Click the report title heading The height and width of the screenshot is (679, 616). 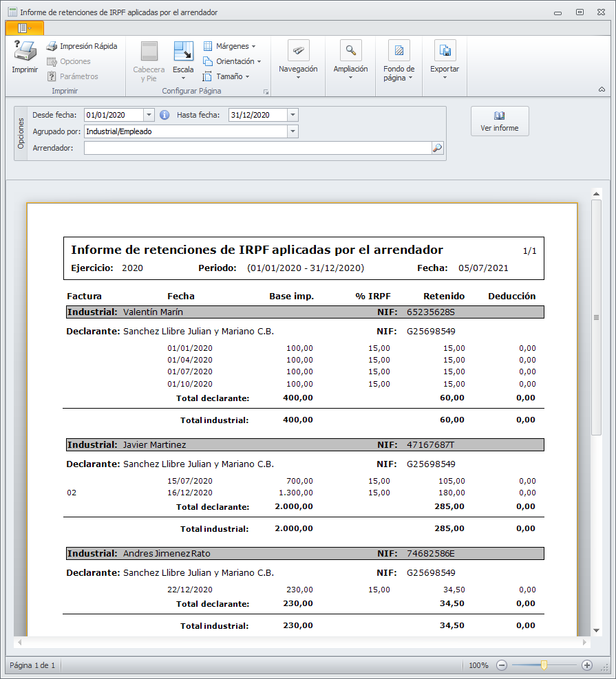coord(257,250)
